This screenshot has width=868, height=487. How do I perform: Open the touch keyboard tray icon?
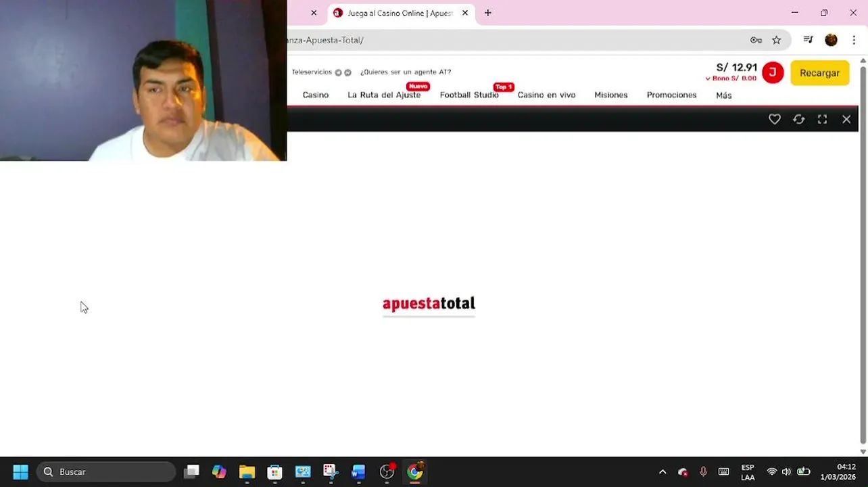pos(723,471)
